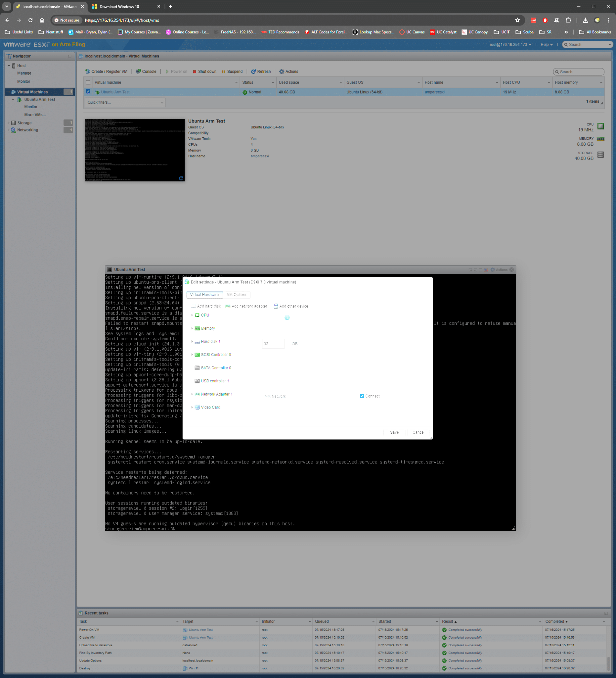Toggle the Connect checkbox for Network Adapter 1
Image resolution: width=616 pixels, height=678 pixels.
pyautogui.click(x=362, y=396)
